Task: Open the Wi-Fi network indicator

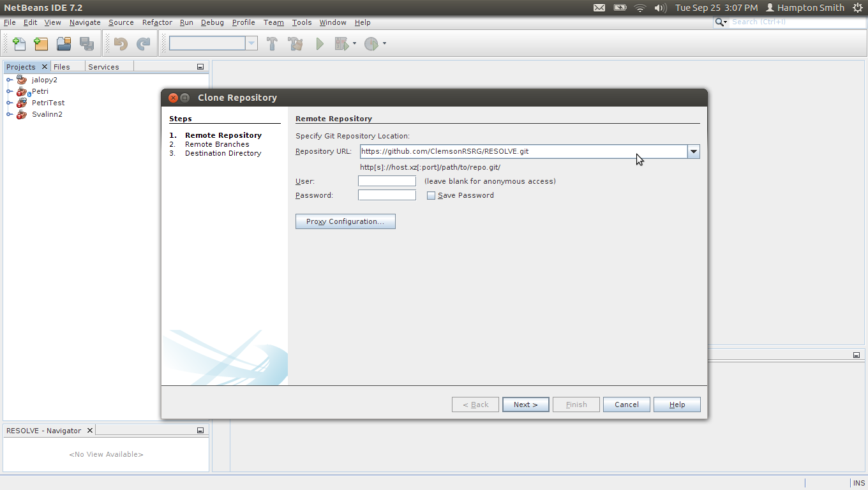Action: pyautogui.click(x=640, y=8)
